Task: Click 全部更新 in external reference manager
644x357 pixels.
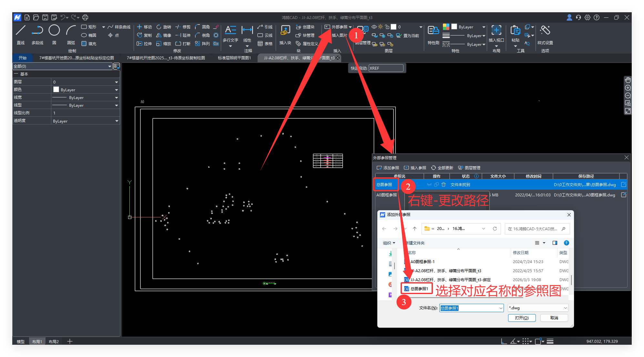Action: [442, 168]
